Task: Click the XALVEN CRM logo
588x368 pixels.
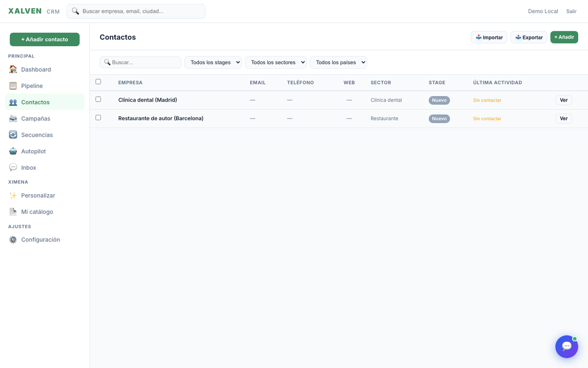Action: pos(34,11)
